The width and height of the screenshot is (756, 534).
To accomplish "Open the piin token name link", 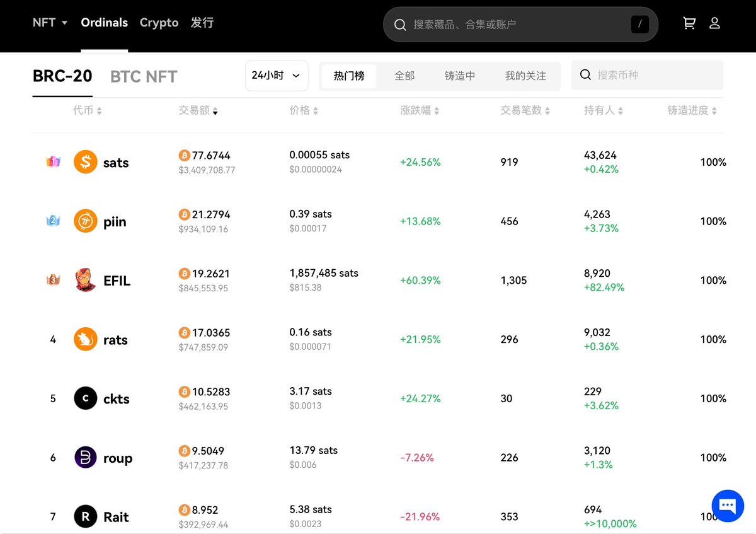I will tap(115, 222).
